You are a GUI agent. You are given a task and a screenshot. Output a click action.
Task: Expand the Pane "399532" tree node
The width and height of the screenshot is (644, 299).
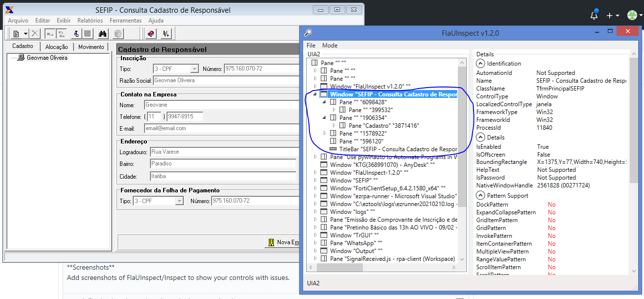335,110
